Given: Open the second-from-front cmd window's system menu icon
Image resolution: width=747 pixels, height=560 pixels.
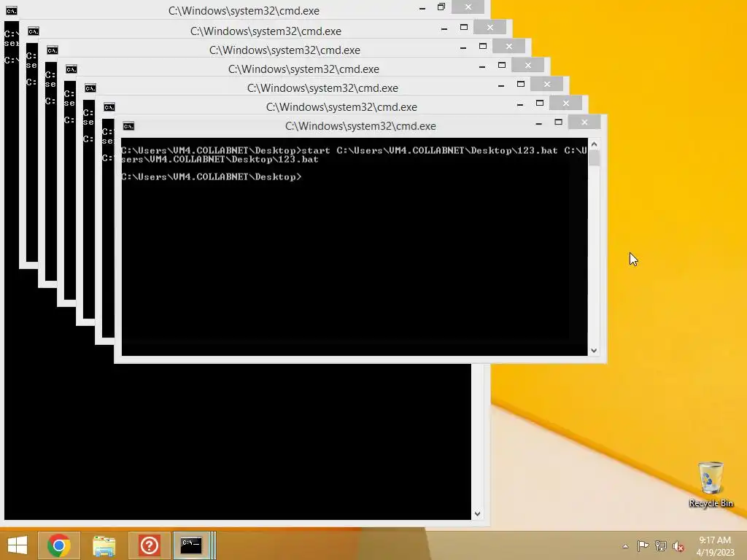Looking at the screenshot, I should (109, 108).
